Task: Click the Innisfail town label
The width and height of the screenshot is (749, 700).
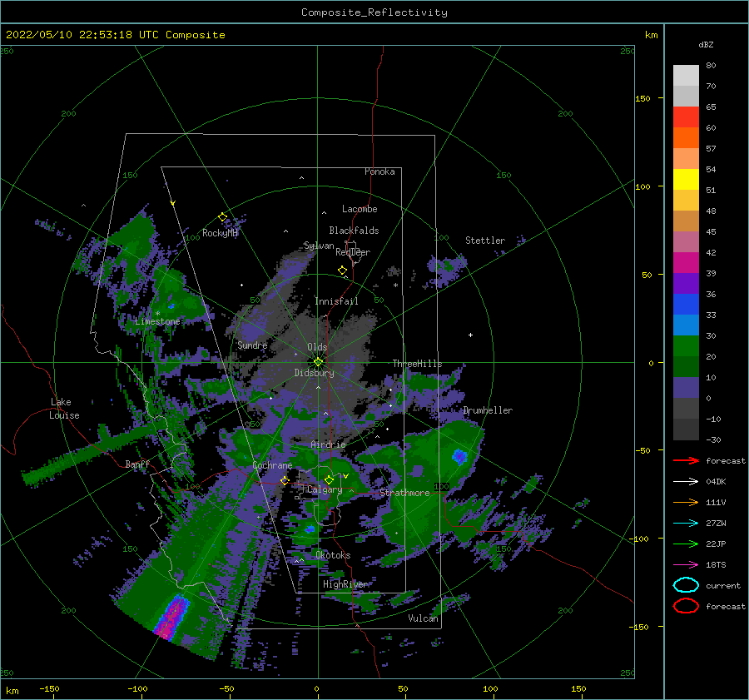Action: point(336,301)
